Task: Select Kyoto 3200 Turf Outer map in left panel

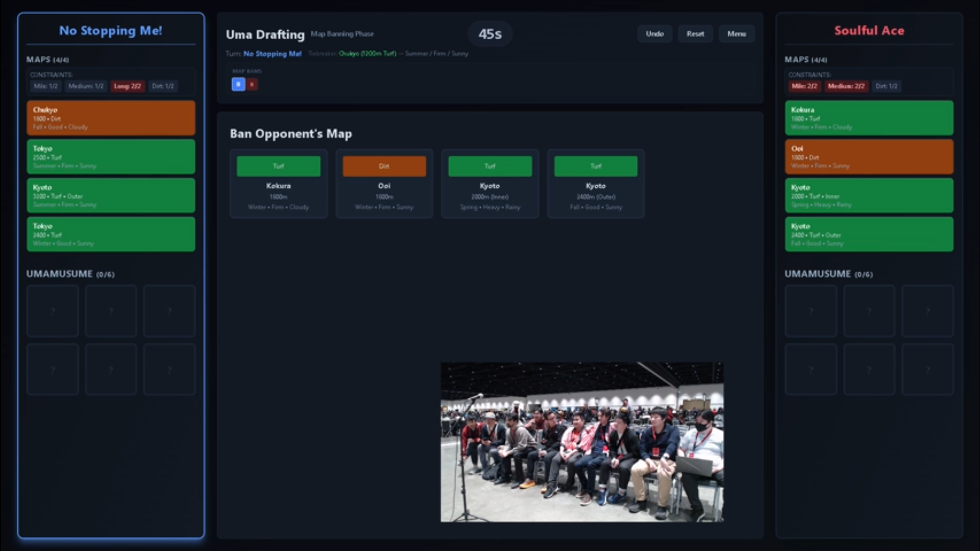Action: click(x=111, y=195)
